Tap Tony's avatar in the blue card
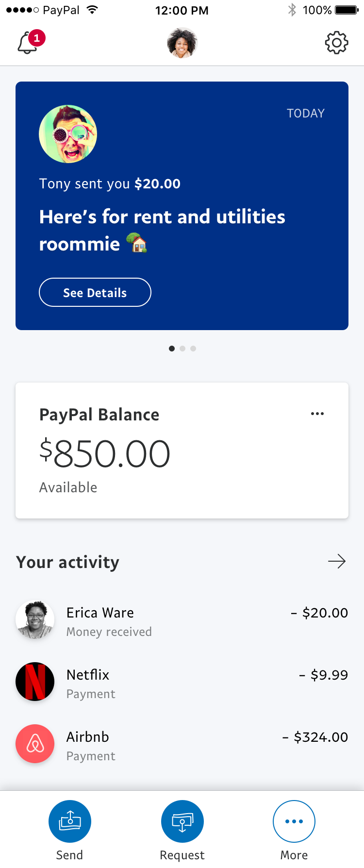This screenshot has width=364, height=868. coord(68,134)
